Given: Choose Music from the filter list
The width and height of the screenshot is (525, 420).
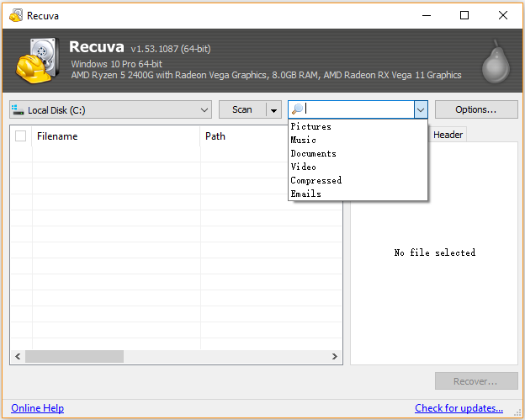Looking at the screenshot, I should 358,140.
